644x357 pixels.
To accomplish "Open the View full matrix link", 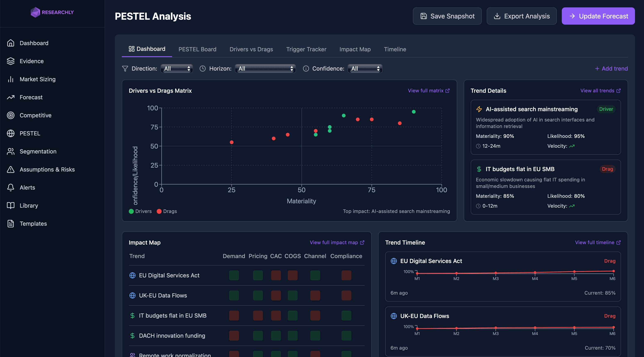I will click(428, 90).
